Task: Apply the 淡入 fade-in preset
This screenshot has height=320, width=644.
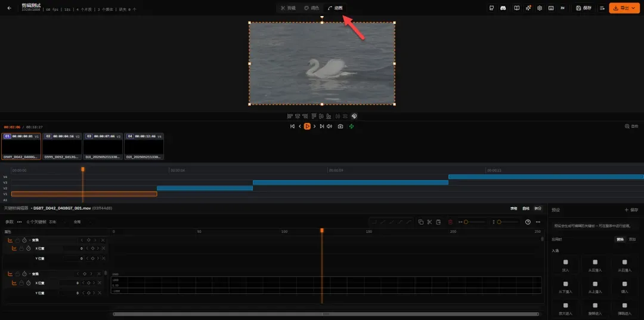Action: [565, 264]
